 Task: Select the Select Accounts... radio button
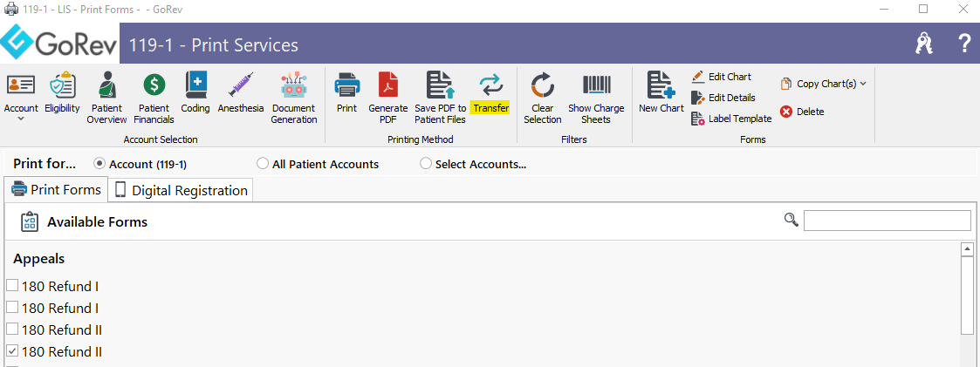coord(426,164)
